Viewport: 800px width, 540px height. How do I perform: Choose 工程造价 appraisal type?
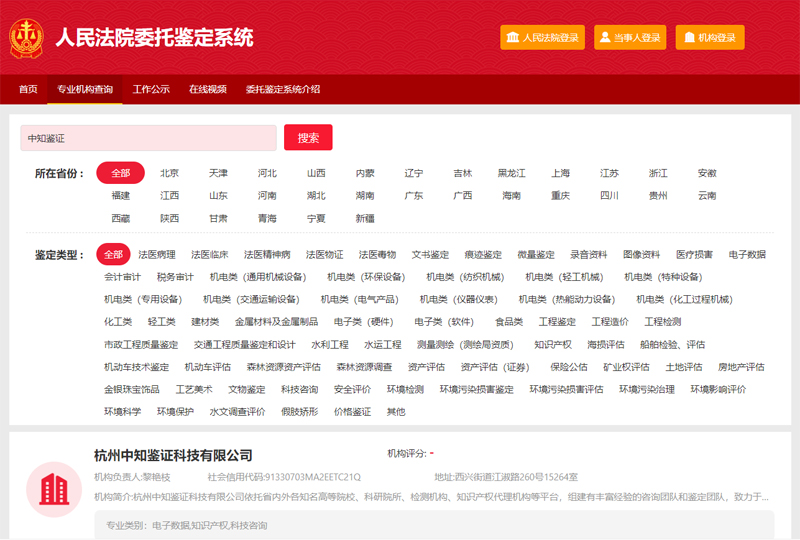click(610, 322)
